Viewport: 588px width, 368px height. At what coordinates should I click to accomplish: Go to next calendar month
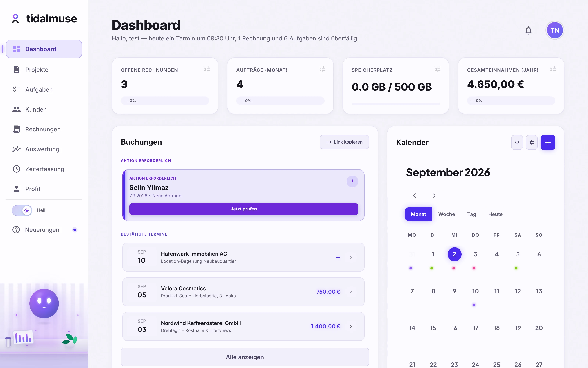[434, 196]
